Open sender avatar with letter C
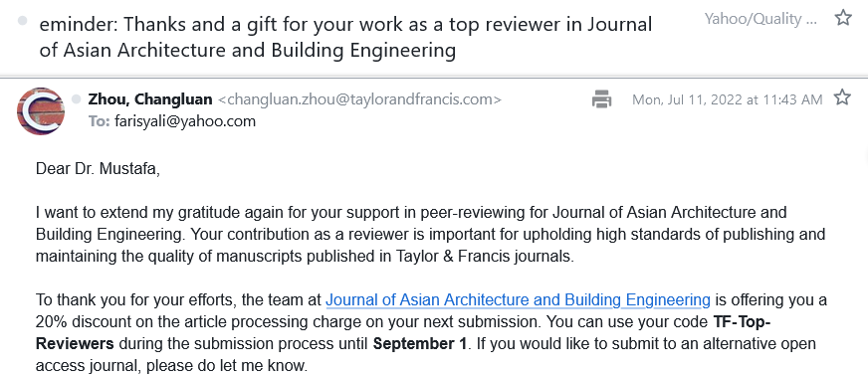This screenshot has width=868, height=376. click(41, 111)
